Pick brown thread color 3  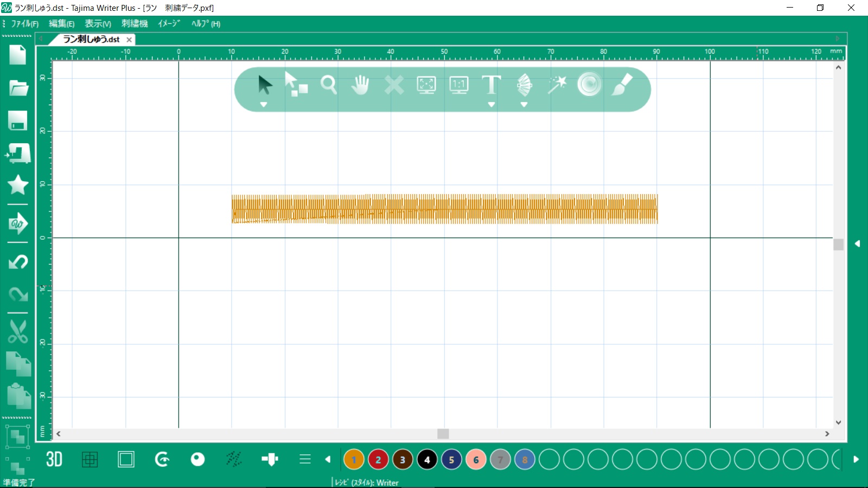403,460
